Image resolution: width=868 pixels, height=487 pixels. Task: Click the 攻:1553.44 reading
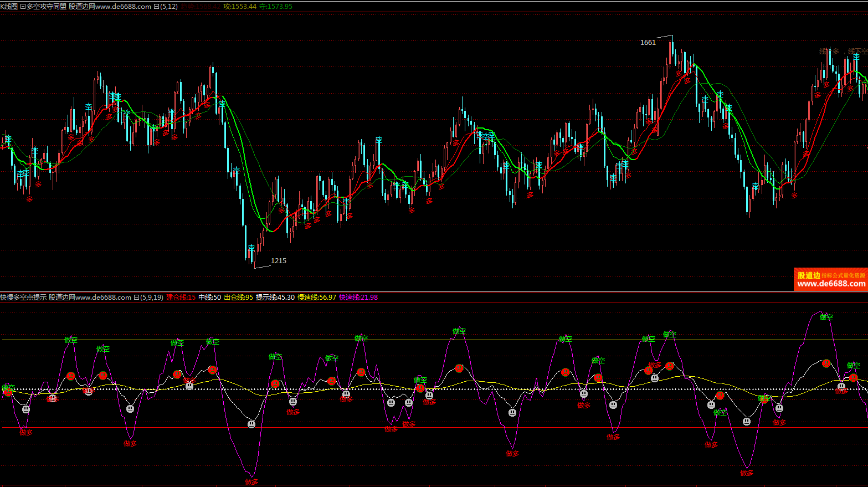click(x=240, y=7)
